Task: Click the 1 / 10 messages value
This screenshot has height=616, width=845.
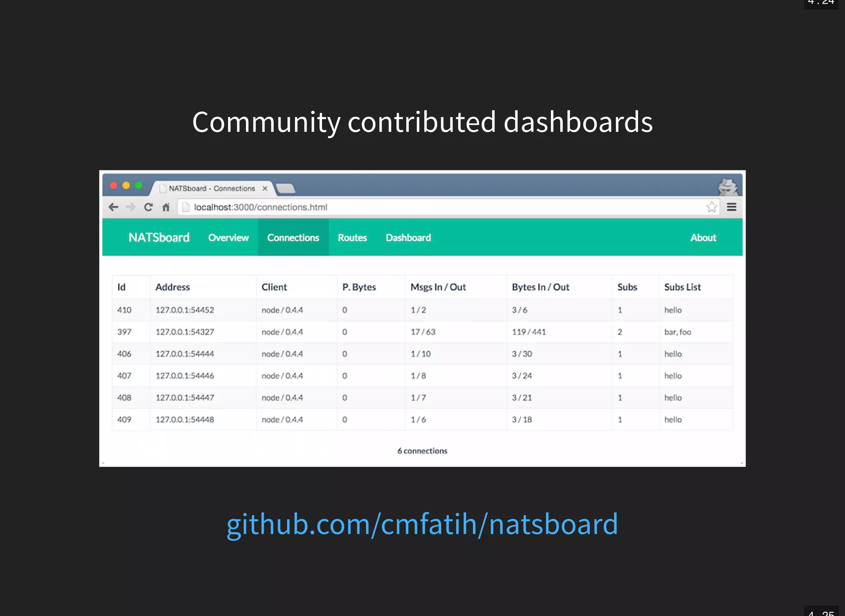Action: (x=420, y=354)
